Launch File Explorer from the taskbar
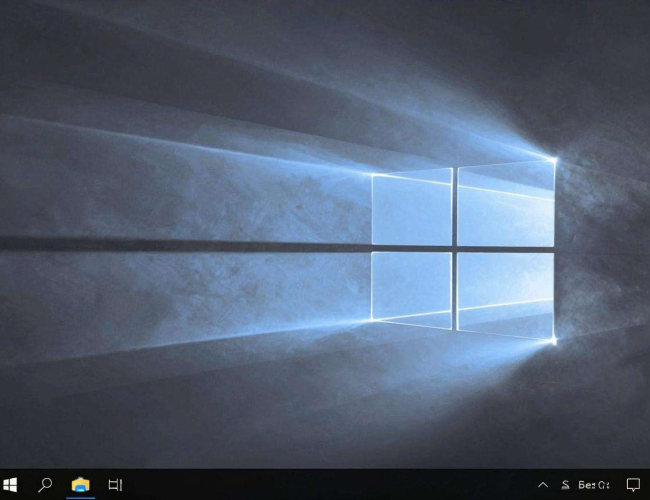This screenshot has width=650, height=500. tap(80, 484)
